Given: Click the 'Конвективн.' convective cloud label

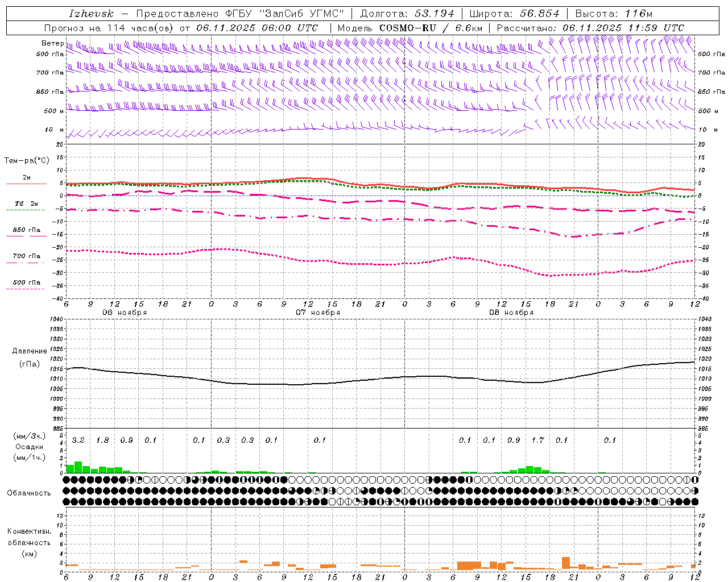Looking at the screenshot, I should (29, 531).
